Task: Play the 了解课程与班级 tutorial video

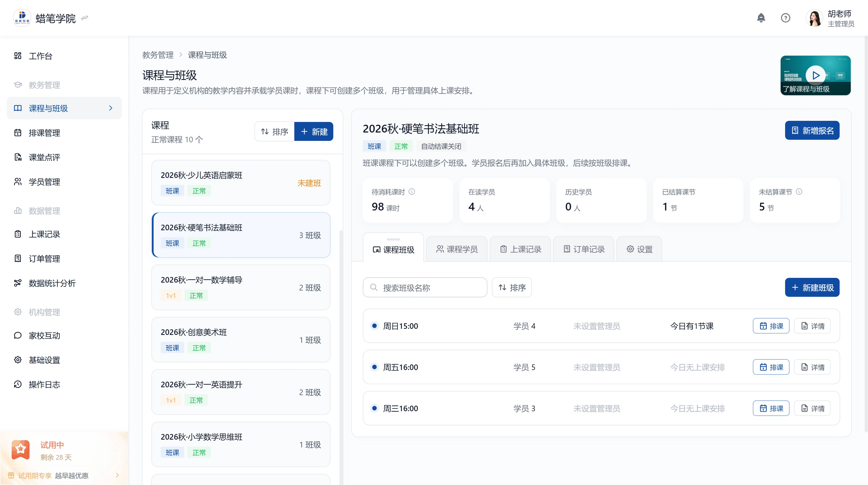Action: click(815, 75)
